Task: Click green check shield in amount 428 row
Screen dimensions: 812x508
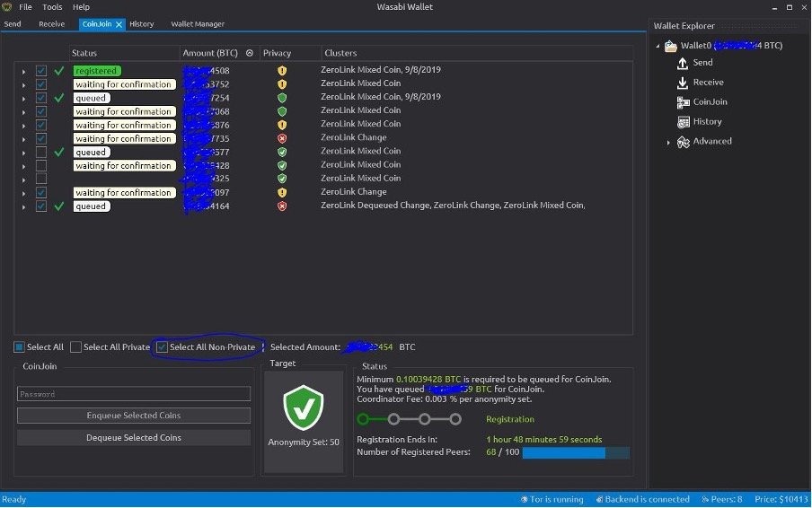Action: [282, 165]
